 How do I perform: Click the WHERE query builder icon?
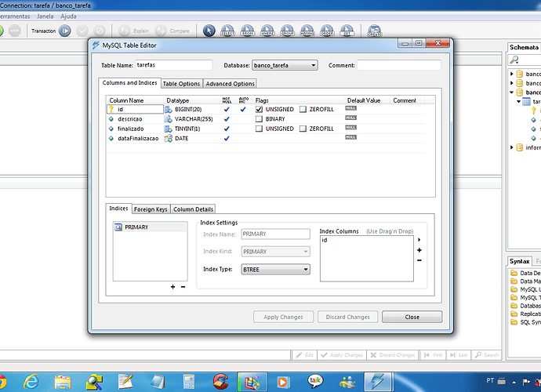coord(267,31)
